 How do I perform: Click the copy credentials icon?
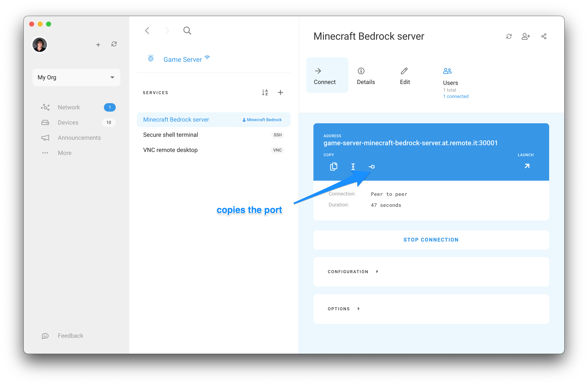[x=370, y=167]
